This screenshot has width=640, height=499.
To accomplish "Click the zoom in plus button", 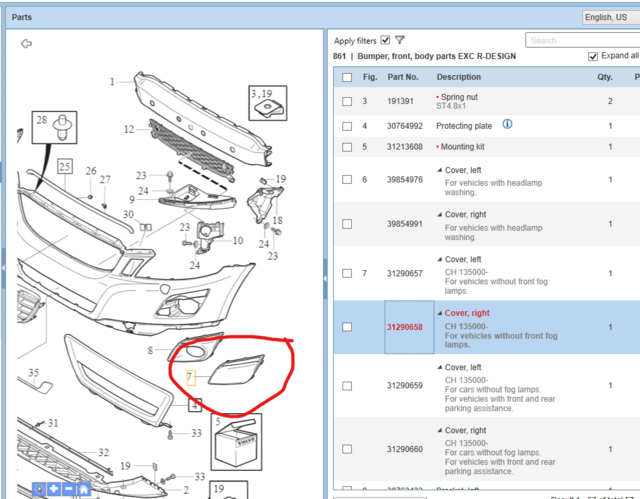I will tap(54, 489).
